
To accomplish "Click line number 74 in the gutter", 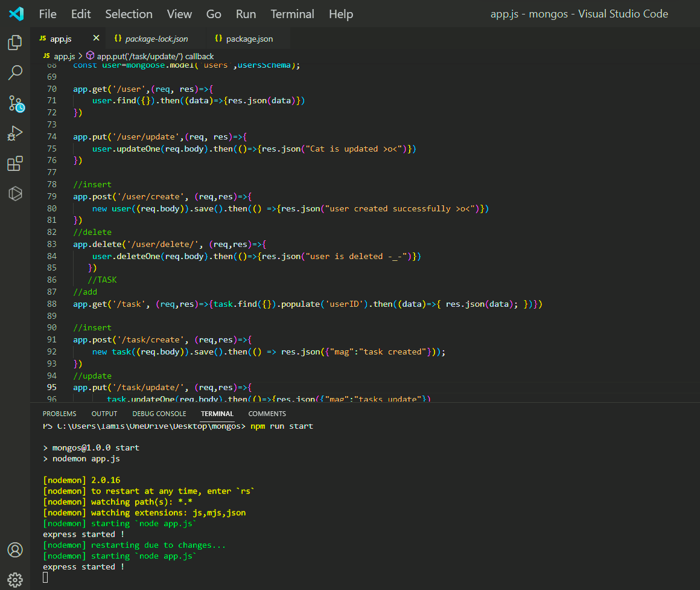I will pos(52,136).
